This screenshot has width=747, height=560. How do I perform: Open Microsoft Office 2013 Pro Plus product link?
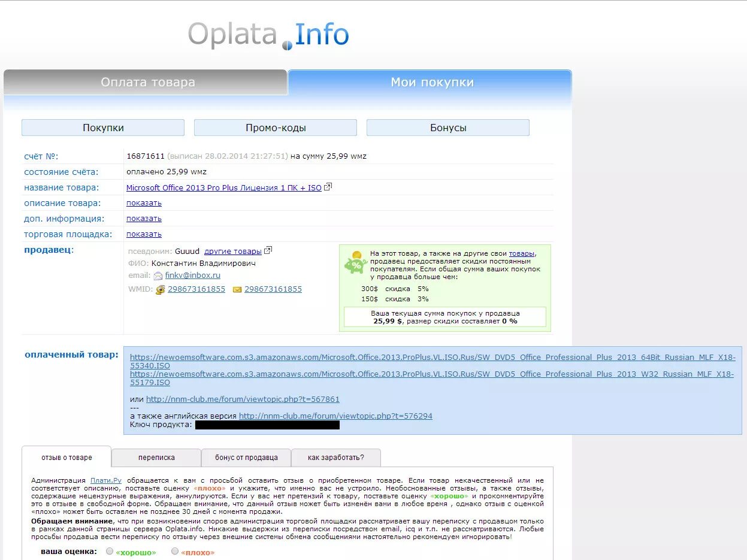pyautogui.click(x=224, y=187)
